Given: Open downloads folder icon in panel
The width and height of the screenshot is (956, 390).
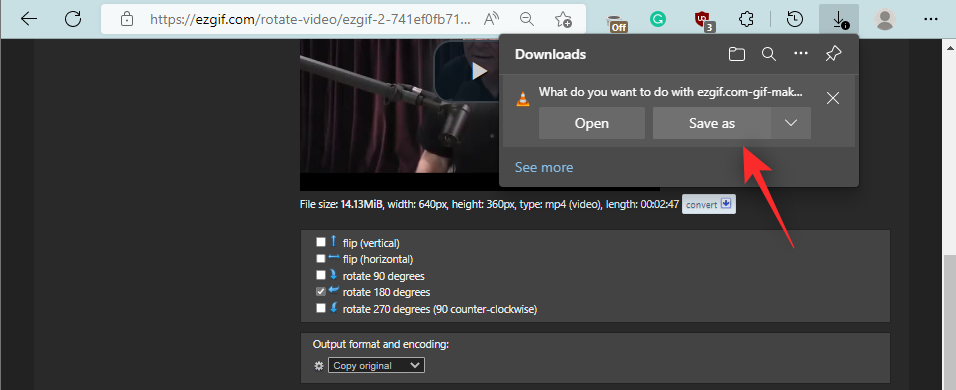Looking at the screenshot, I should (737, 54).
